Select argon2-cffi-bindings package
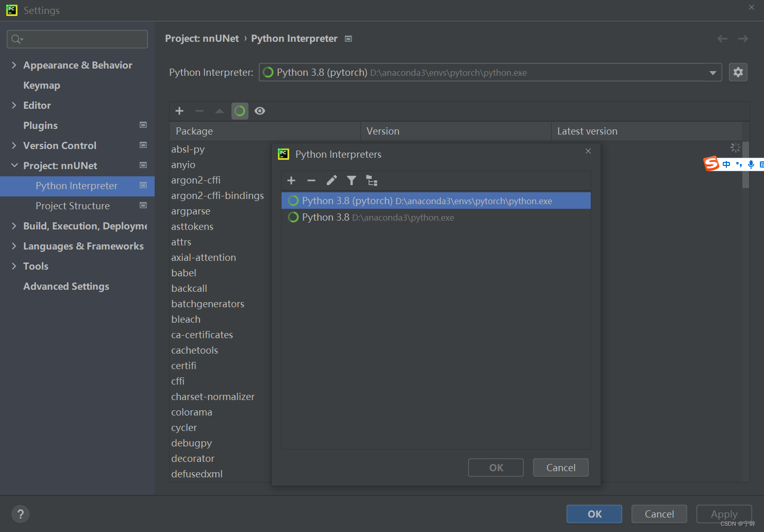Image resolution: width=764 pixels, height=532 pixels. click(x=218, y=195)
